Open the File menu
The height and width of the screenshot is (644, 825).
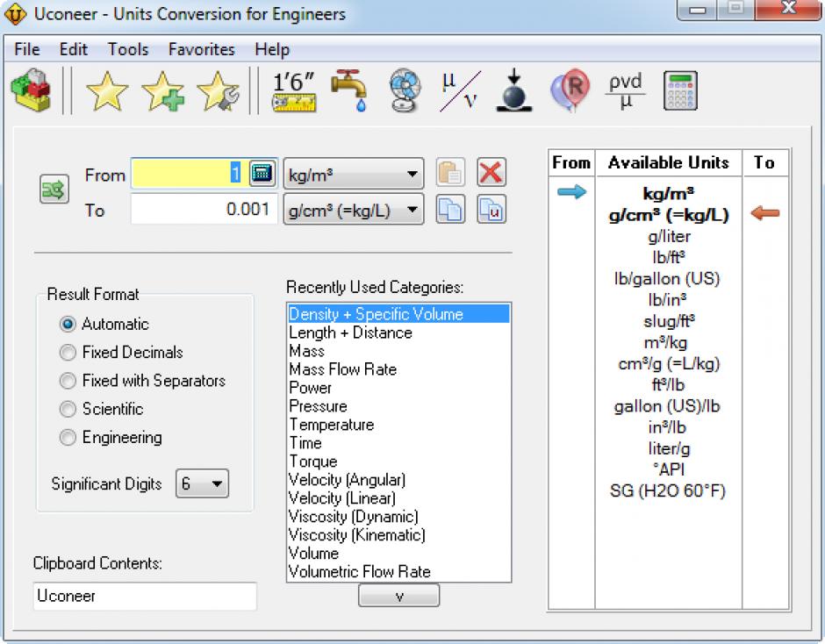(27, 49)
